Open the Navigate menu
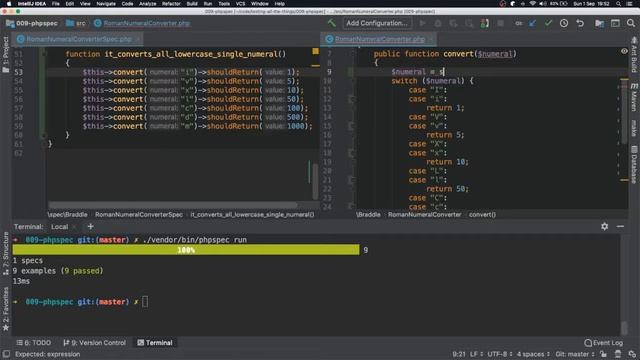The width and height of the screenshot is (640, 360). tap(106, 4)
